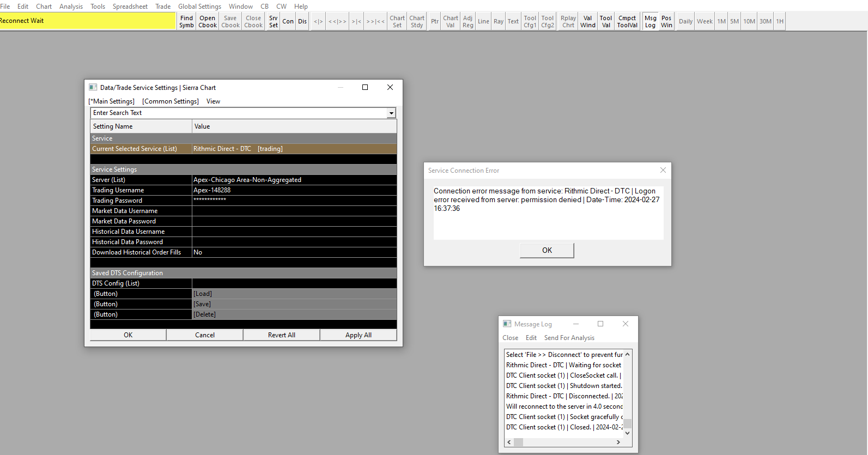Disconnect using the Dis toolbar button
This screenshot has width=868, height=455.
(302, 21)
